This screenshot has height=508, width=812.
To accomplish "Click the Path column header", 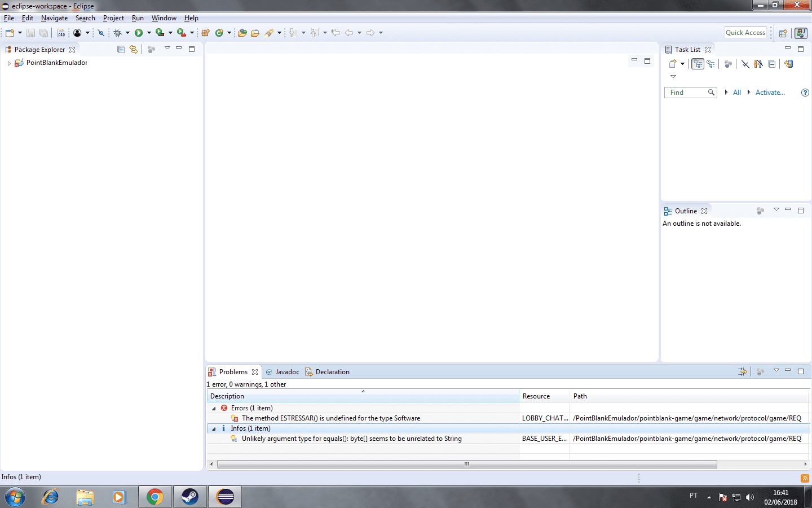I will point(690,396).
